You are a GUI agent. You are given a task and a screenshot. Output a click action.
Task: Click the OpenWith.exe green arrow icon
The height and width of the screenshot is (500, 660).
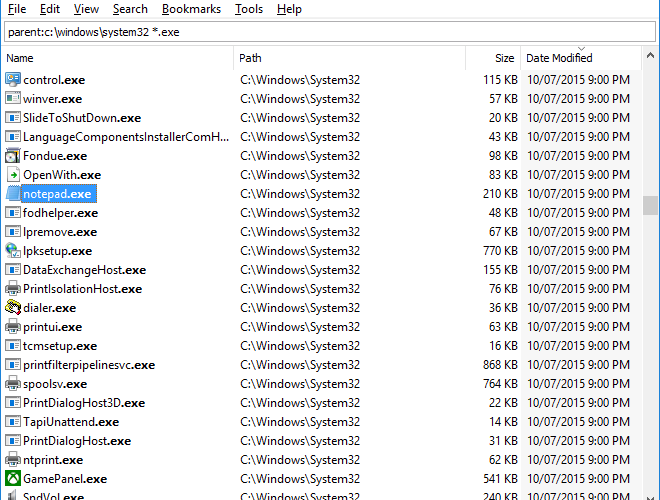pos(13,175)
